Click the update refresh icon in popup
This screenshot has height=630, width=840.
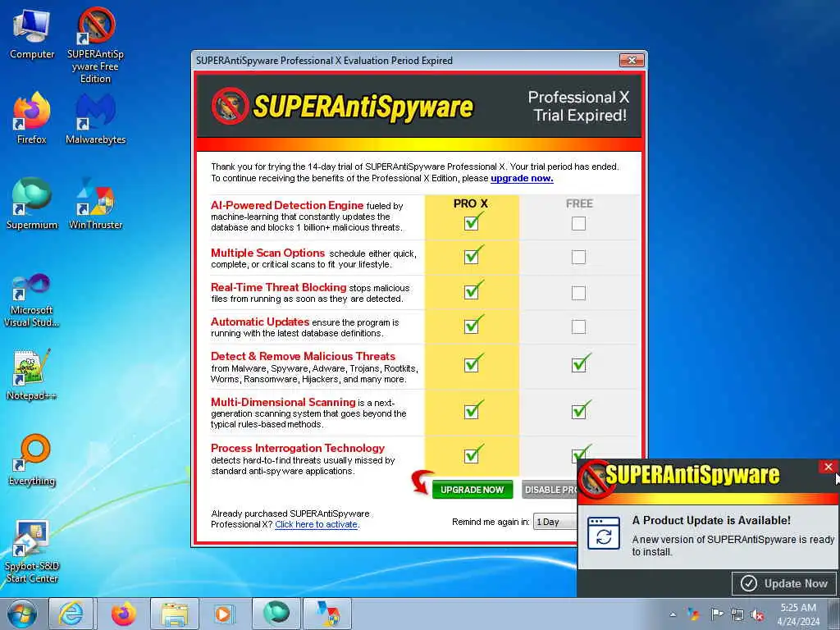pos(604,533)
